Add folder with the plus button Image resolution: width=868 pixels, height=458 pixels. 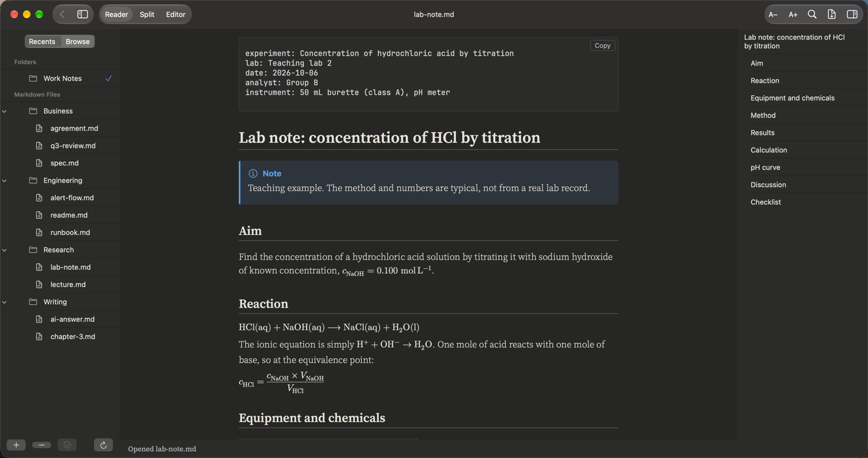[x=16, y=445]
